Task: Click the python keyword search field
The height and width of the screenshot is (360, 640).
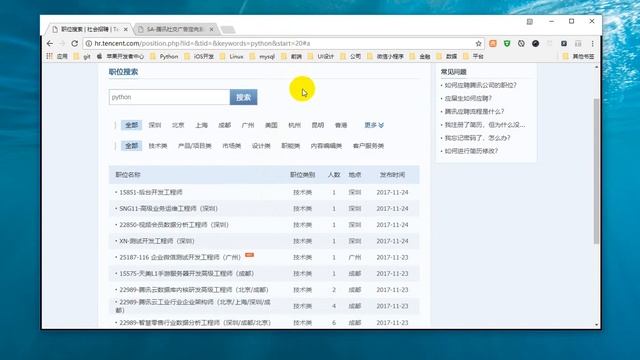Action: click(169, 97)
